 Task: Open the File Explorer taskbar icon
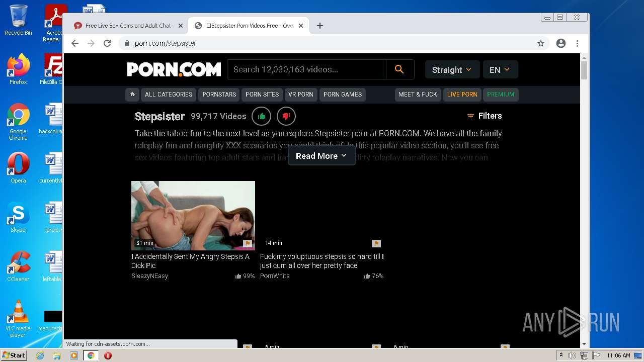(x=57, y=355)
